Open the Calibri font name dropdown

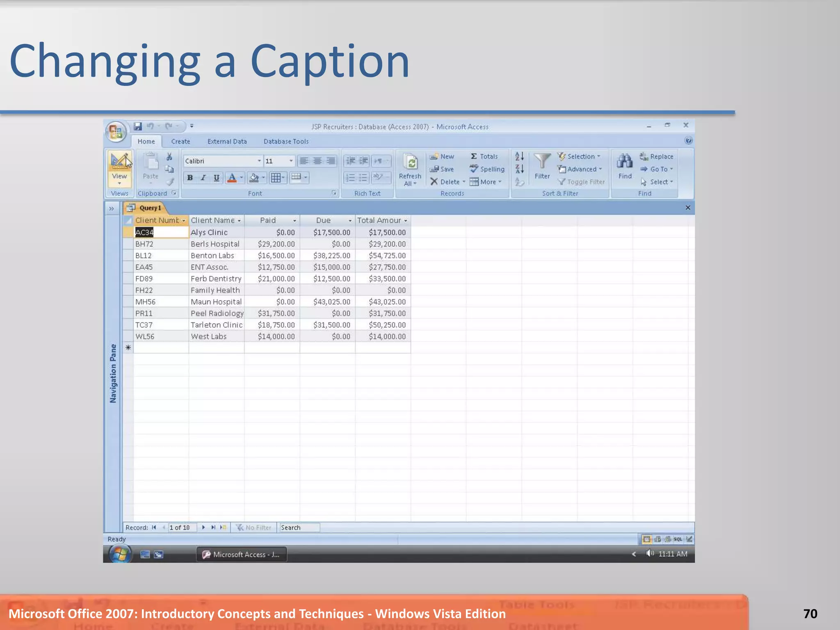259,161
